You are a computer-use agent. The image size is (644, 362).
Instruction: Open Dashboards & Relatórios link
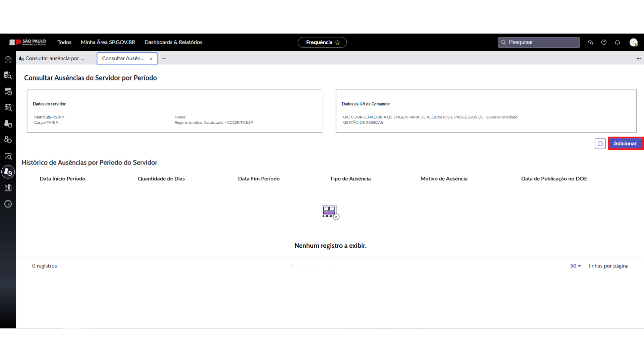pos(173,42)
